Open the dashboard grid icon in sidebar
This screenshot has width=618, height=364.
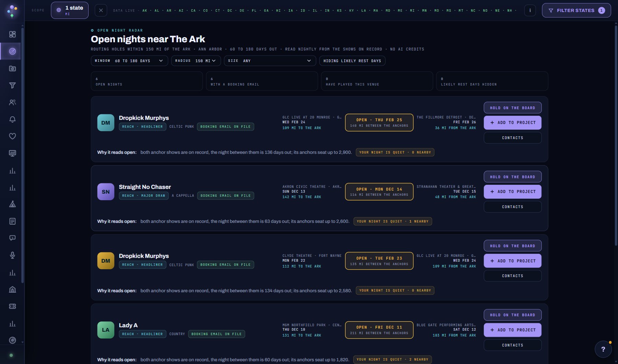pyautogui.click(x=12, y=34)
